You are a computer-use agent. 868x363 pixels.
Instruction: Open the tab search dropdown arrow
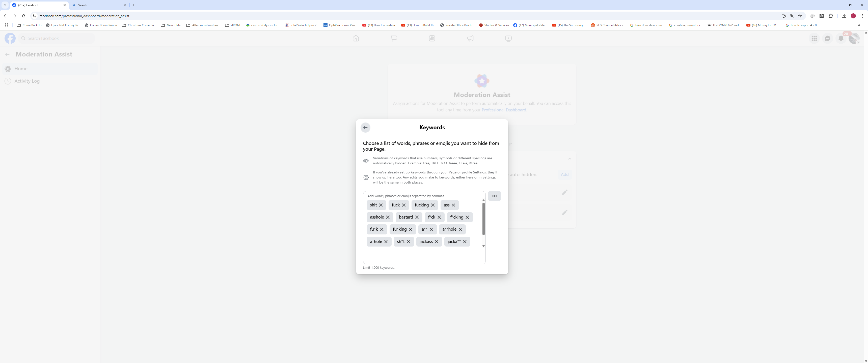click(x=5, y=5)
